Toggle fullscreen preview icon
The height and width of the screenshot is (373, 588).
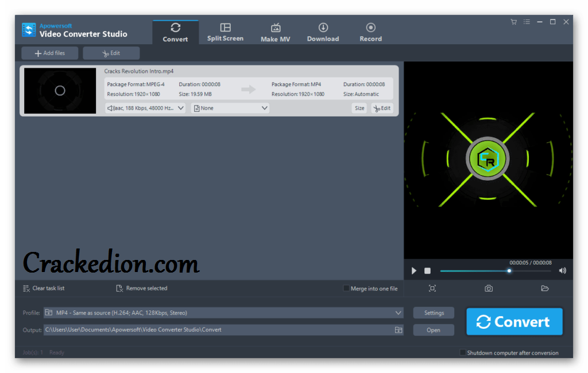[x=432, y=288]
